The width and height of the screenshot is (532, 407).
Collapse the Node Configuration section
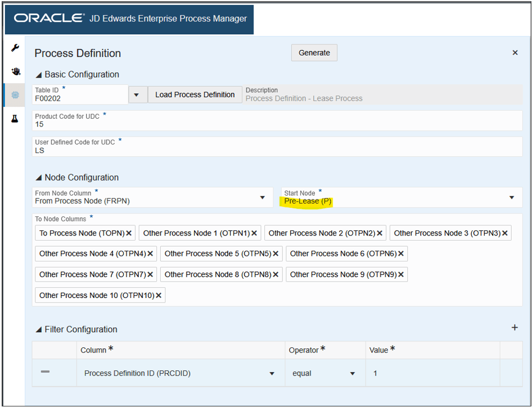(39, 178)
